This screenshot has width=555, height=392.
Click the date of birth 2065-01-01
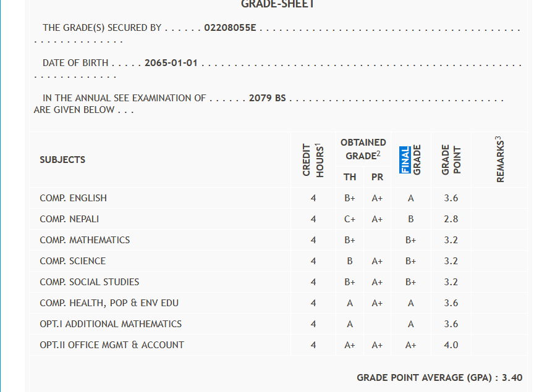pos(171,63)
